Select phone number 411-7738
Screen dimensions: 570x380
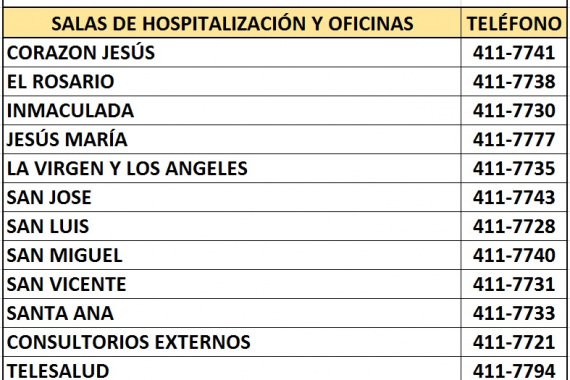click(x=514, y=81)
